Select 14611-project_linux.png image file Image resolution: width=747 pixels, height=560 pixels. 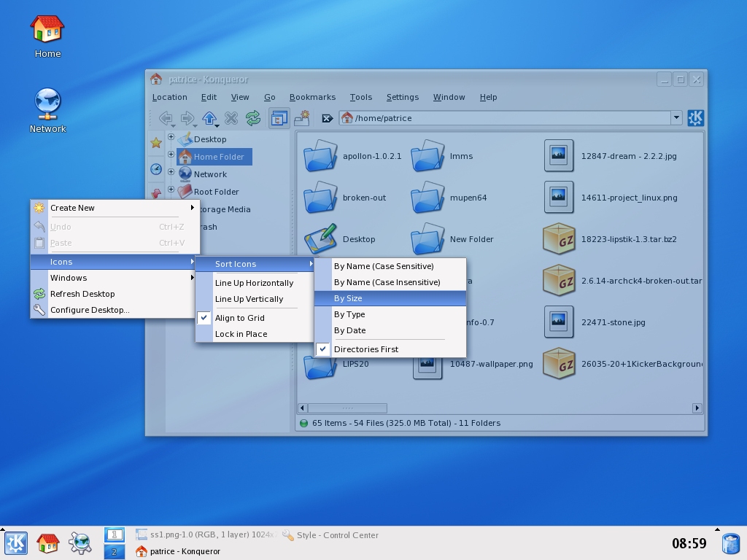point(559,197)
